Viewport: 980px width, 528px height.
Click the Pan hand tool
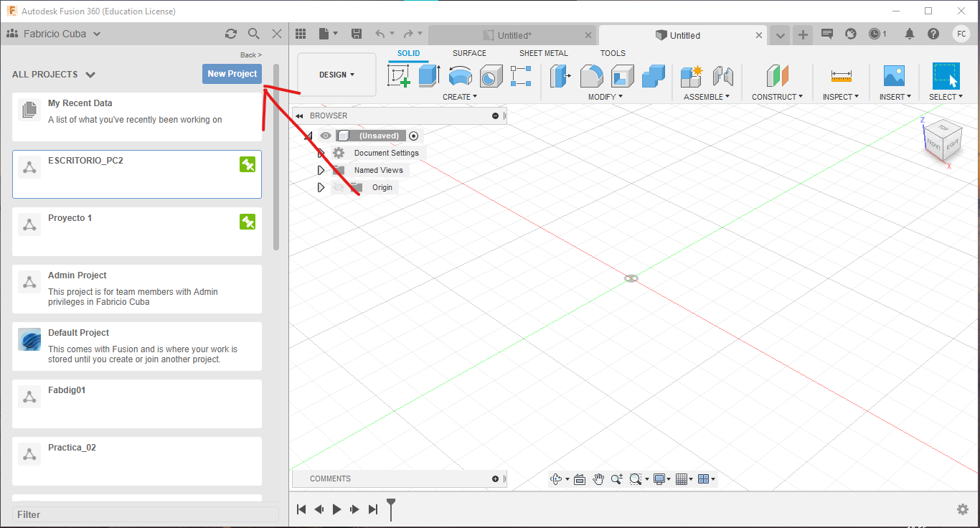[598, 479]
